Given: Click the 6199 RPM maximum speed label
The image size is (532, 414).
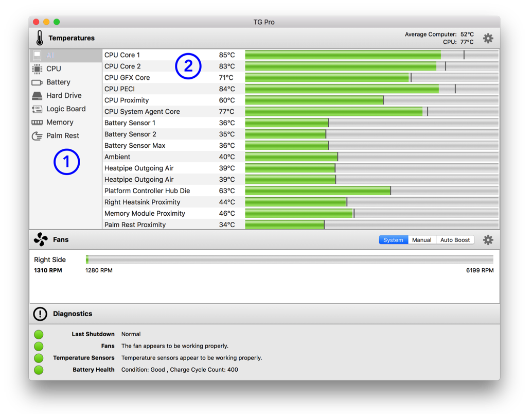Looking at the screenshot, I should 480,270.
